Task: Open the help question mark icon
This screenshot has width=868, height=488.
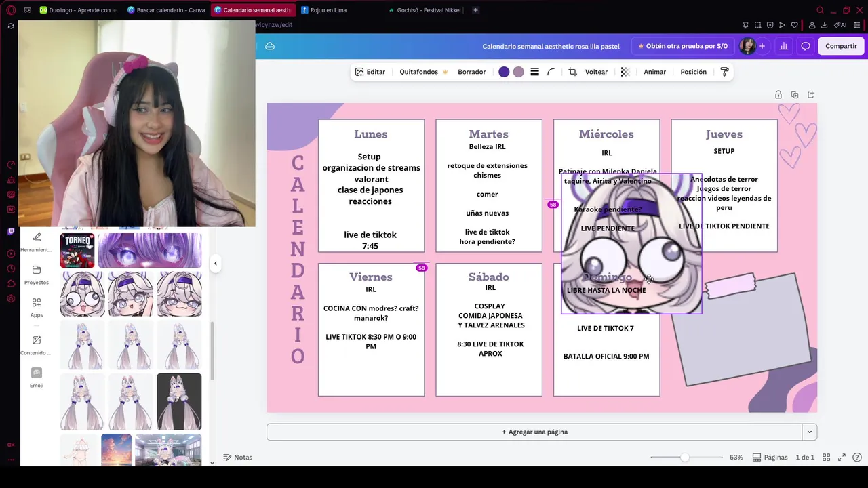Action: 857,457
